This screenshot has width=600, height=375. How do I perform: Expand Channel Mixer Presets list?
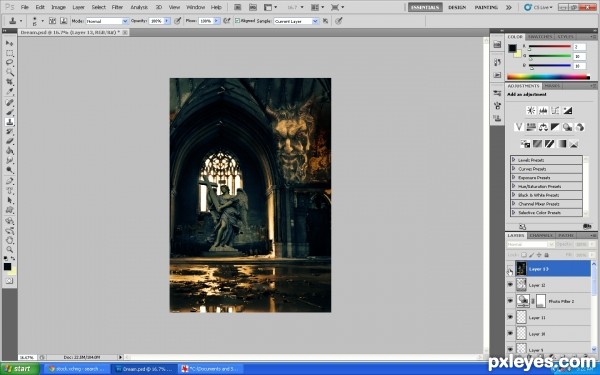(x=514, y=204)
